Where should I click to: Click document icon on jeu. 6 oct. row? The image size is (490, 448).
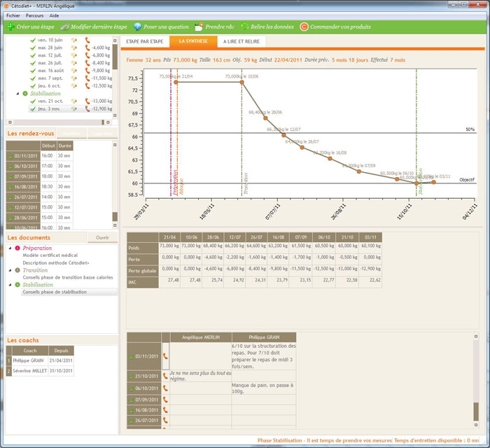(x=73, y=86)
